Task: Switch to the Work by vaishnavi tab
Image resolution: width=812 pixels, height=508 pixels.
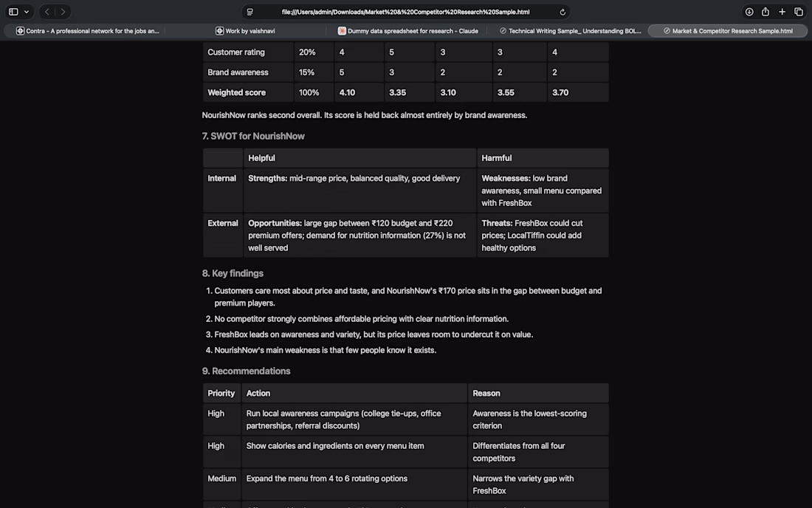Action: pyautogui.click(x=245, y=31)
